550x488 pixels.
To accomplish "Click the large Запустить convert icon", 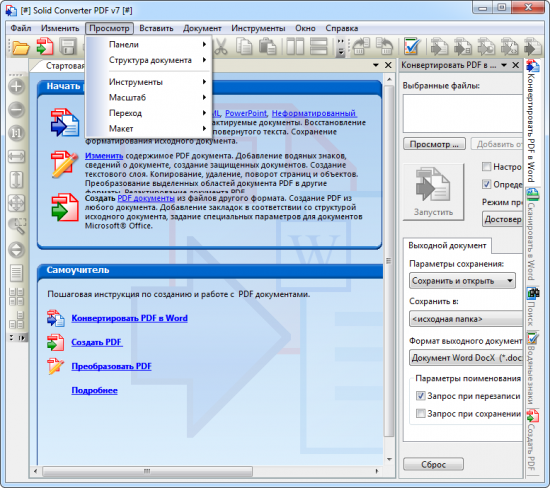I will pos(433,192).
